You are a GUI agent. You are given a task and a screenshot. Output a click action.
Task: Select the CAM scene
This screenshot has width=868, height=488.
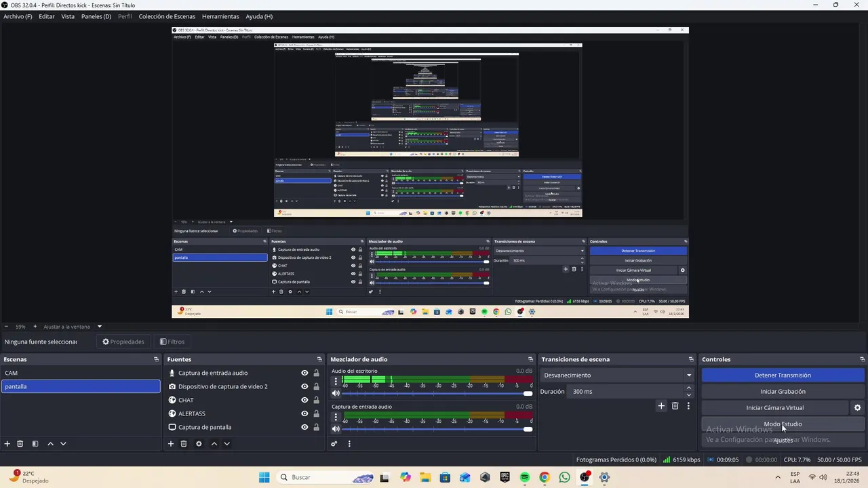[80, 373]
